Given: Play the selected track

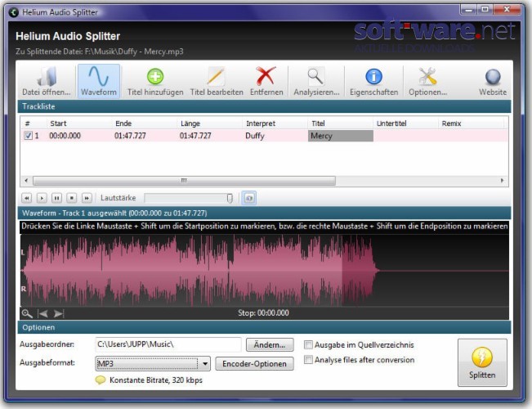Looking at the screenshot, I should [x=42, y=198].
